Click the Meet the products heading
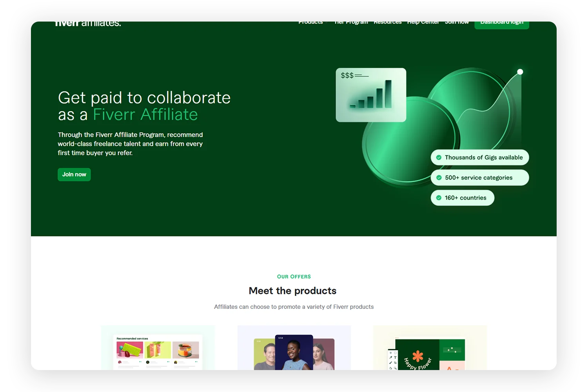Screen dimensions: 588x392 pyautogui.click(x=292, y=291)
